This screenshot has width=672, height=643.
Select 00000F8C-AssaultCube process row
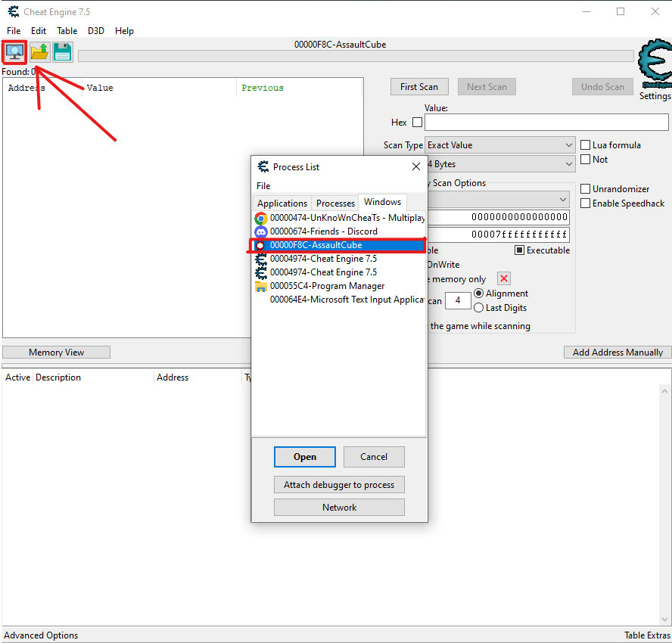[339, 245]
